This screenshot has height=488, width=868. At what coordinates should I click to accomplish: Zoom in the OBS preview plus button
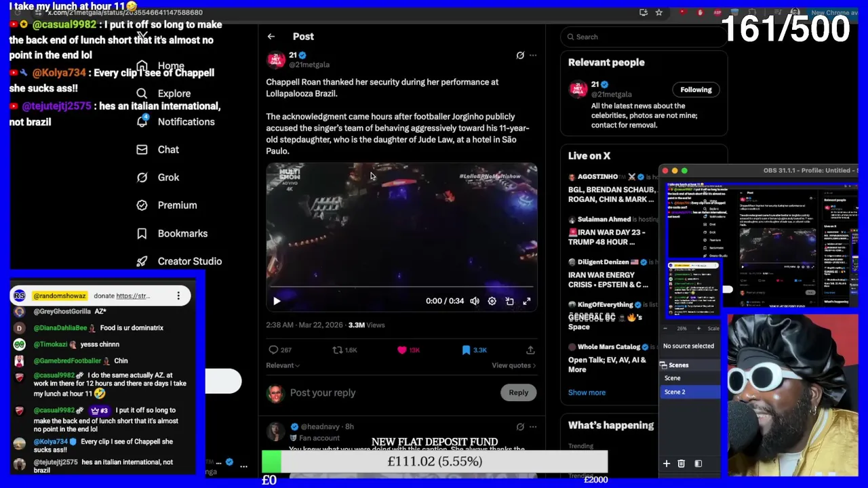click(700, 328)
